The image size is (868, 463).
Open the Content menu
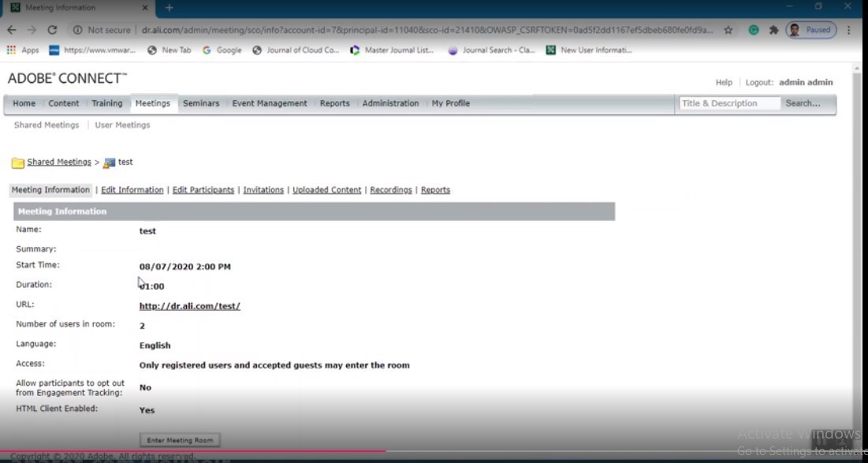coord(64,103)
